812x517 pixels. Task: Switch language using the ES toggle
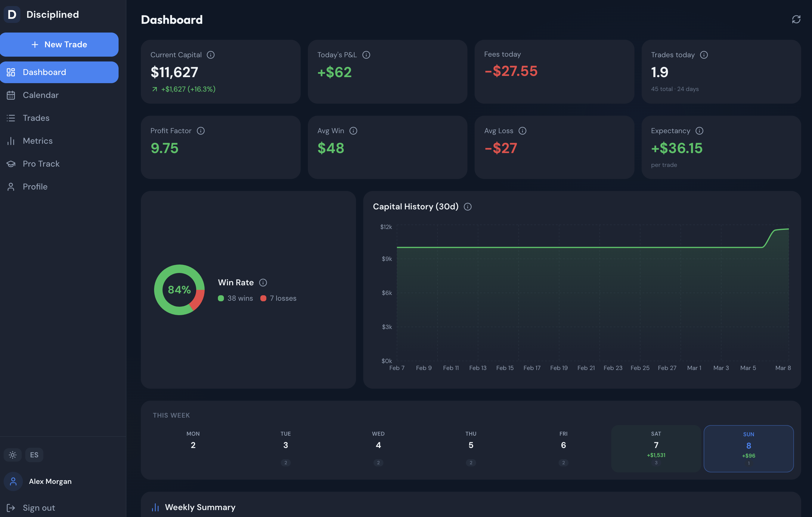(34, 455)
